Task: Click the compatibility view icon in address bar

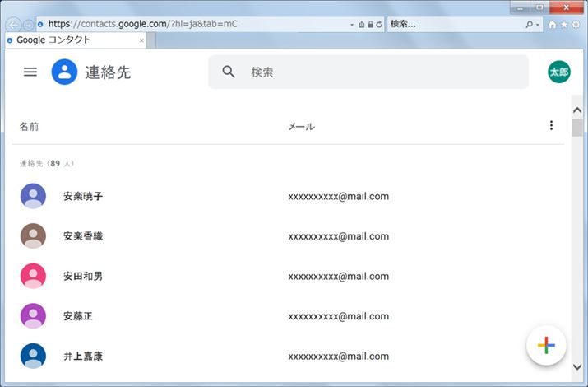Action: point(362,25)
